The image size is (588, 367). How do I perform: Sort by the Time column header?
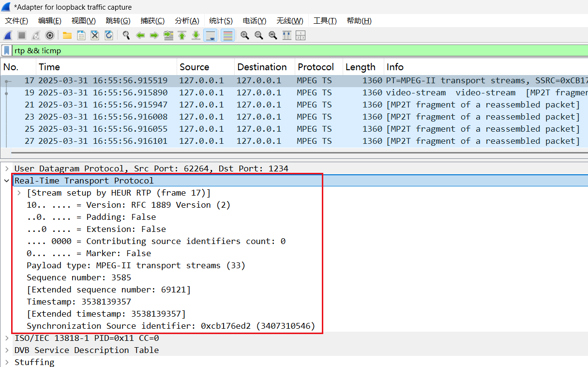(106, 67)
